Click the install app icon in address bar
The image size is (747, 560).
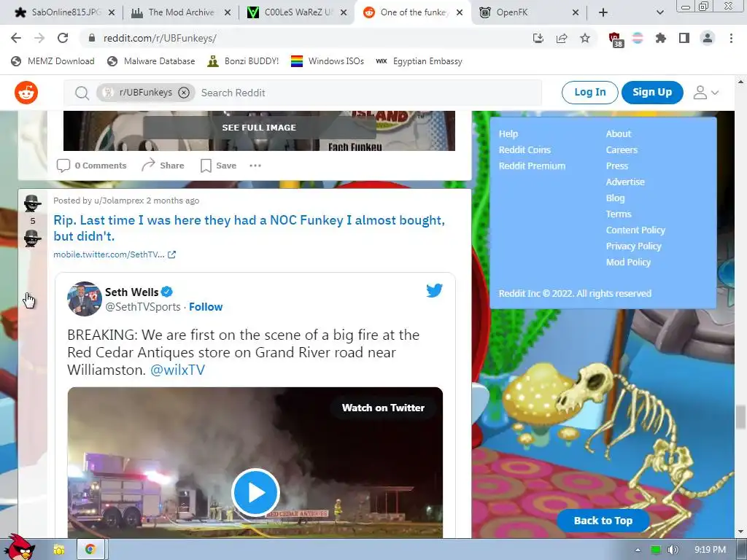tap(538, 38)
